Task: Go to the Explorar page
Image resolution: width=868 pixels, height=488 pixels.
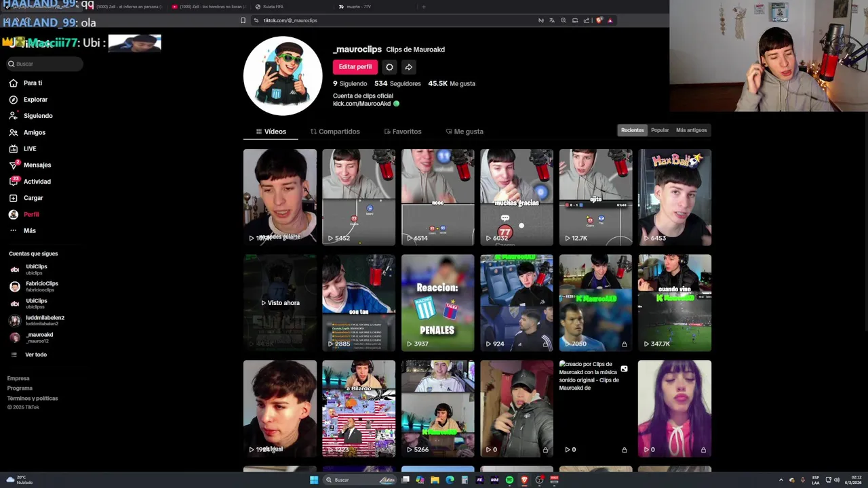Action: (x=28, y=100)
